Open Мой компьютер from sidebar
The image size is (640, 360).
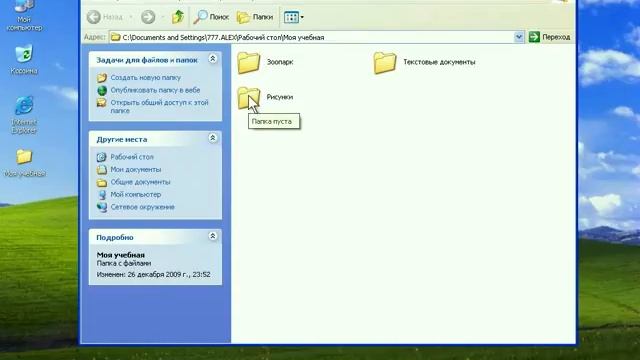136,195
